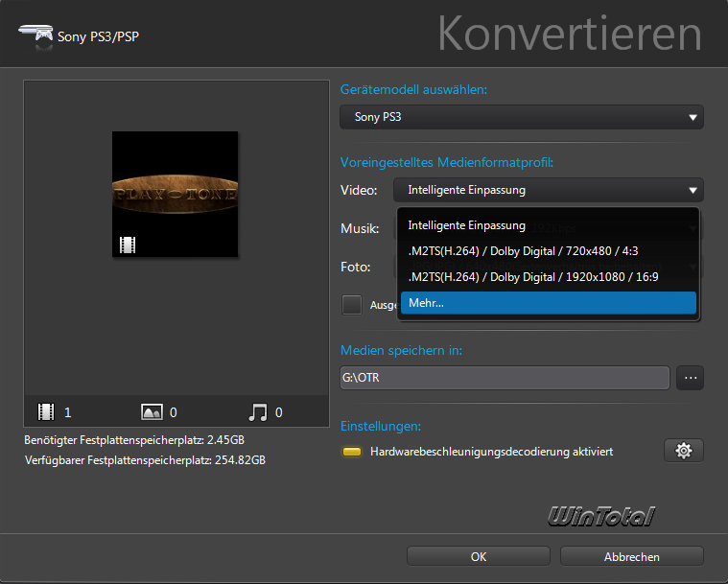Choose the M2TS 720x480 4:3 profile
Image resolution: width=728 pixels, height=584 pixels.
pyautogui.click(x=549, y=251)
